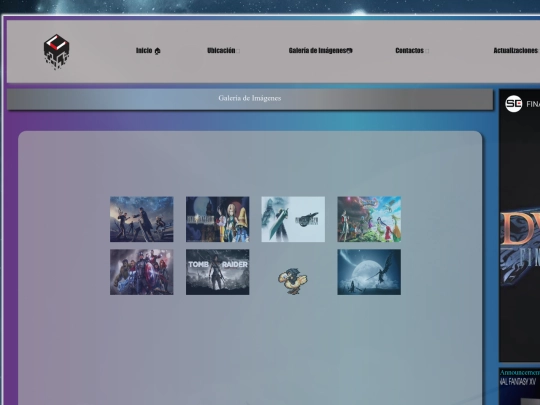The height and width of the screenshot is (405, 540).
Task: Click the home icon beside Inicio
Action: [157, 51]
